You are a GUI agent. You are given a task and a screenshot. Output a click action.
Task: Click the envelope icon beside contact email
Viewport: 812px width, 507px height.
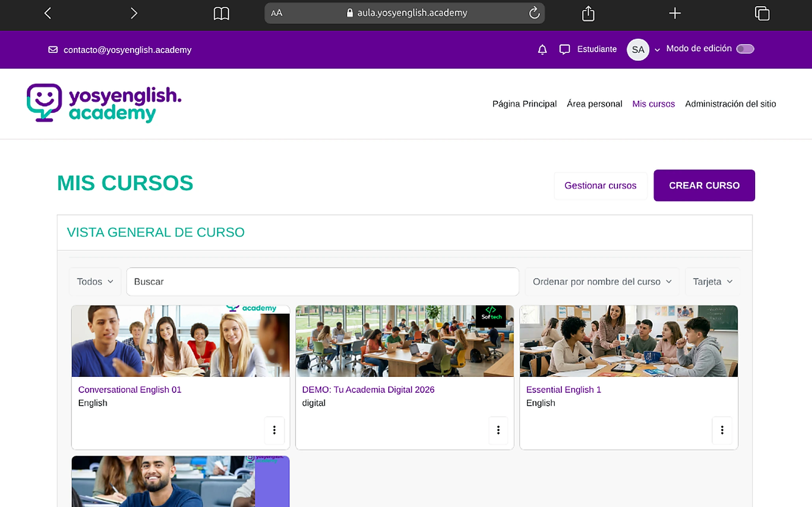[53, 50]
